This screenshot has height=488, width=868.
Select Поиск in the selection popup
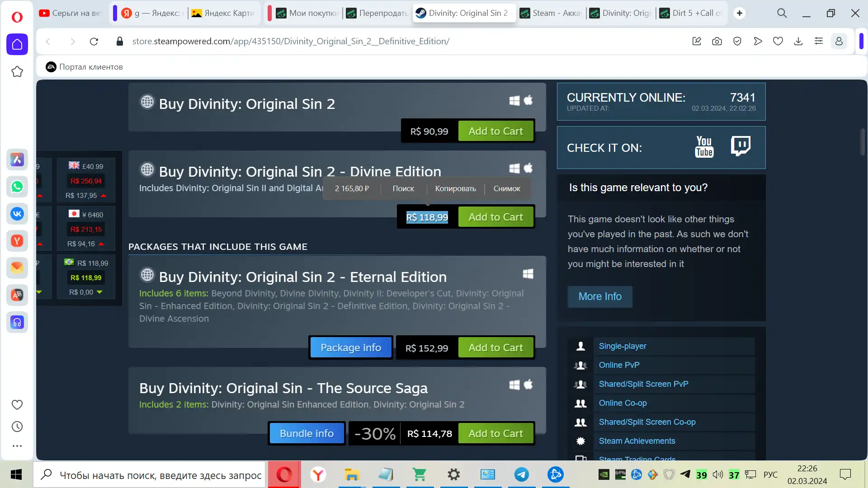403,189
